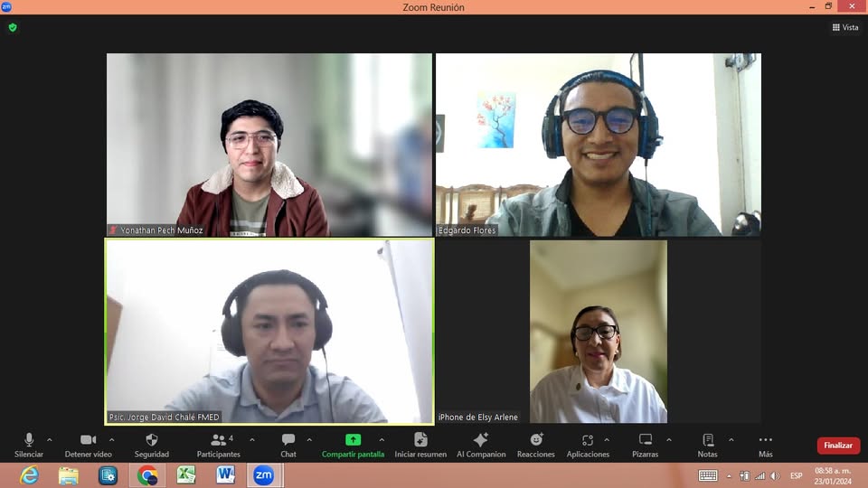The image size is (868, 488).
Task: Open the Aplicaciones icon
Action: pyautogui.click(x=588, y=440)
